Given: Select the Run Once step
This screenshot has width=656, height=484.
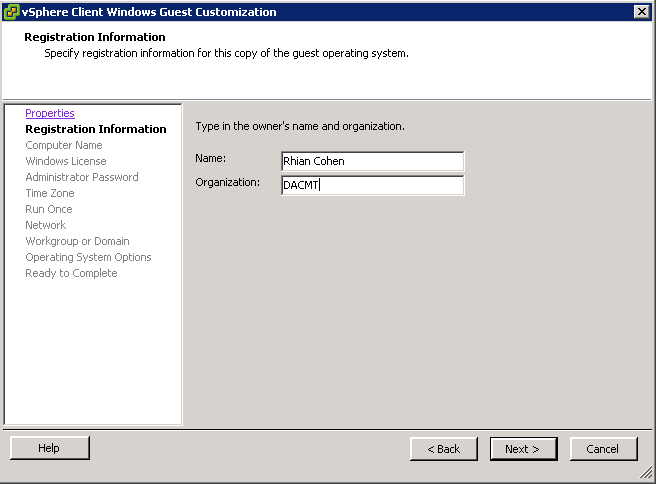Looking at the screenshot, I should pos(49,209).
